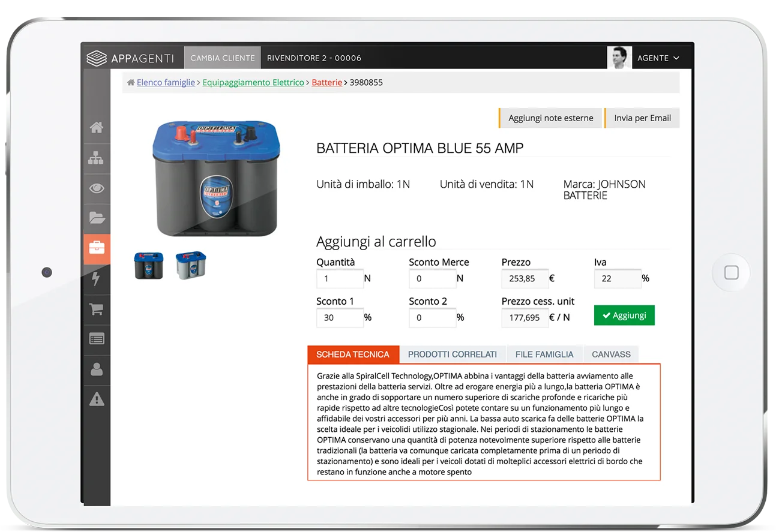This screenshot has height=532, width=776.
Task: Open the user profile sidebar icon
Action: coord(97,369)
